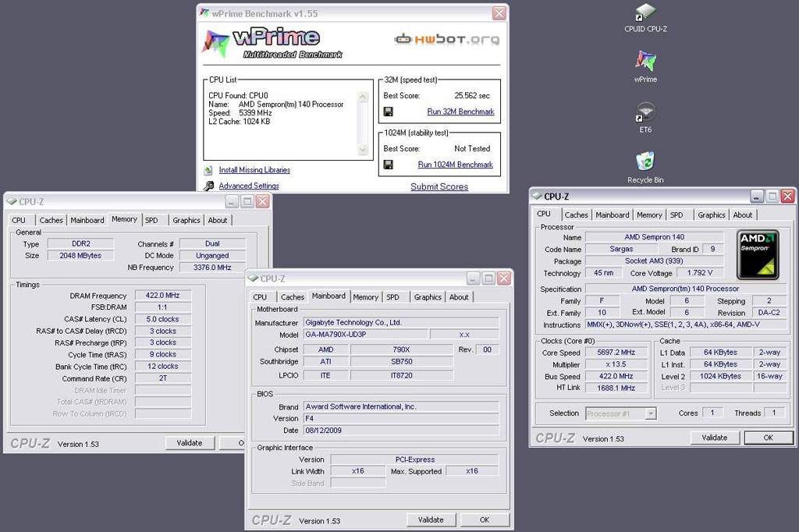
Task: Select the Graphics tab in the Memory window
Action: [x=186, y=220]
